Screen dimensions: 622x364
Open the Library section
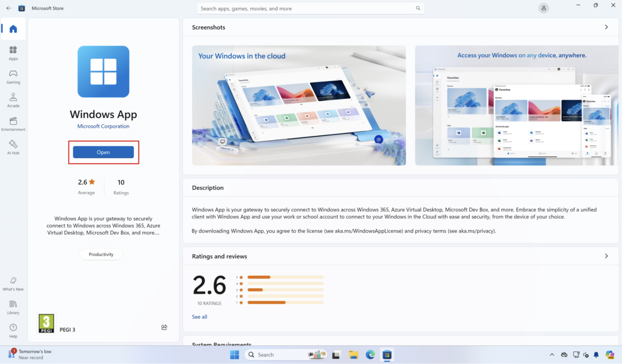tap(13, 307)
